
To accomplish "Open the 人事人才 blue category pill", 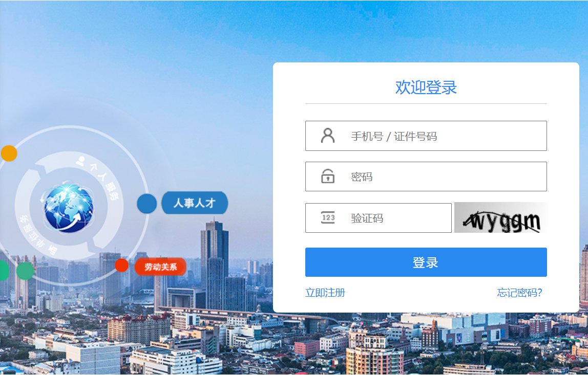I will pos(195,203).
